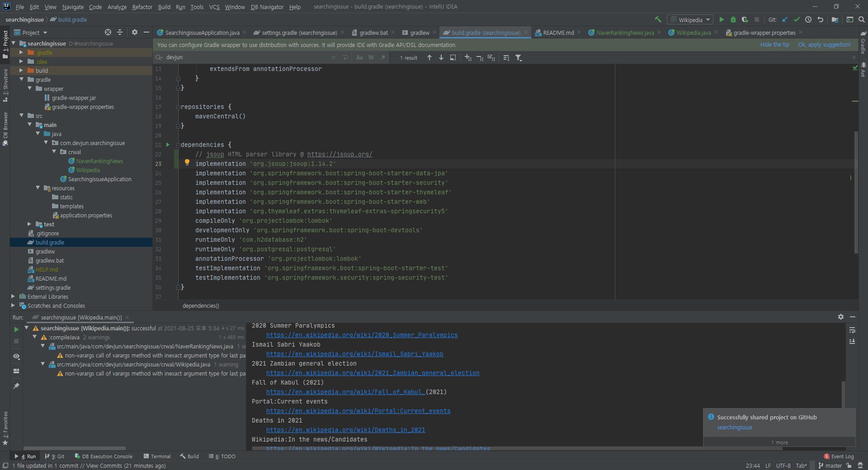Click 'Hide the tip' link
Viewport: 868px width, 470px height.
click(x=774, y=45)
